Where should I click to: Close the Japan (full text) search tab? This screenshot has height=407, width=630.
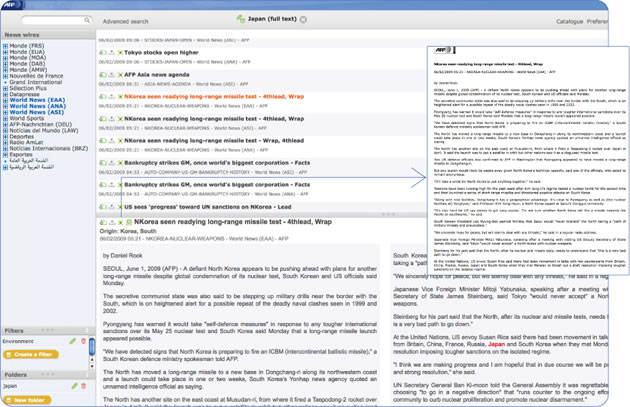pos(303,19)
